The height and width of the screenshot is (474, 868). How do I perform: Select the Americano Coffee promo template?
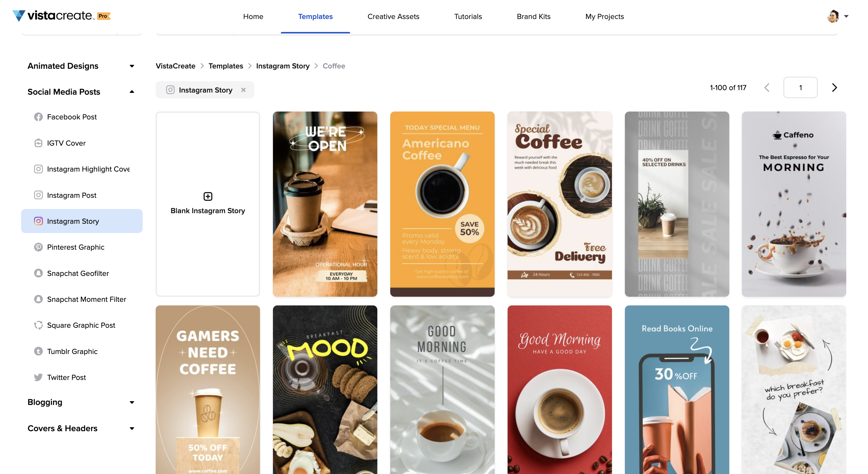coord(442,204)
